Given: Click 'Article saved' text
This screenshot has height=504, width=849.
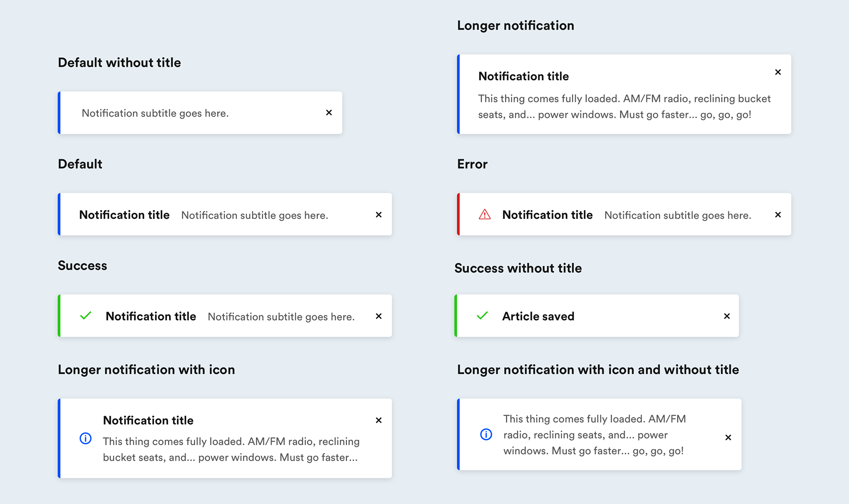Looking at the screenshot, I should 538,316.
